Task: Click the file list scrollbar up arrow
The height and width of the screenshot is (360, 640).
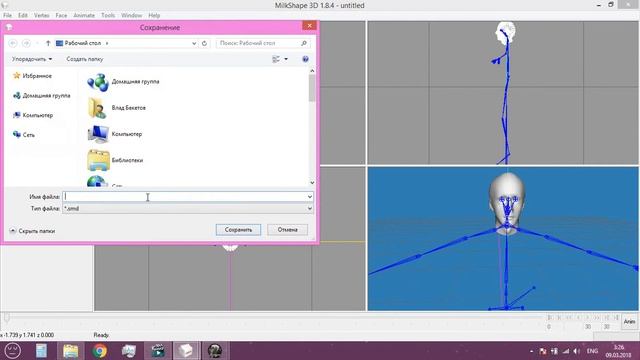Action: pos(312,71)
